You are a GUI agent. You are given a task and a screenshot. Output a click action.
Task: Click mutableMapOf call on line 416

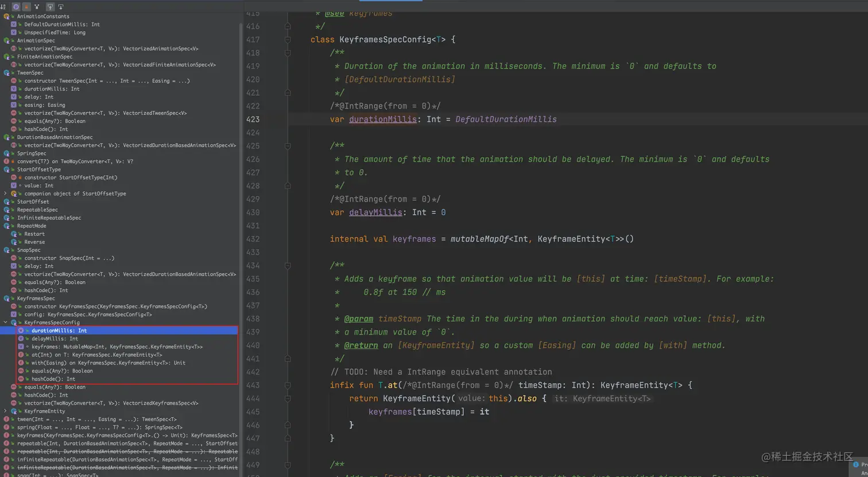[x=479, y=239]
